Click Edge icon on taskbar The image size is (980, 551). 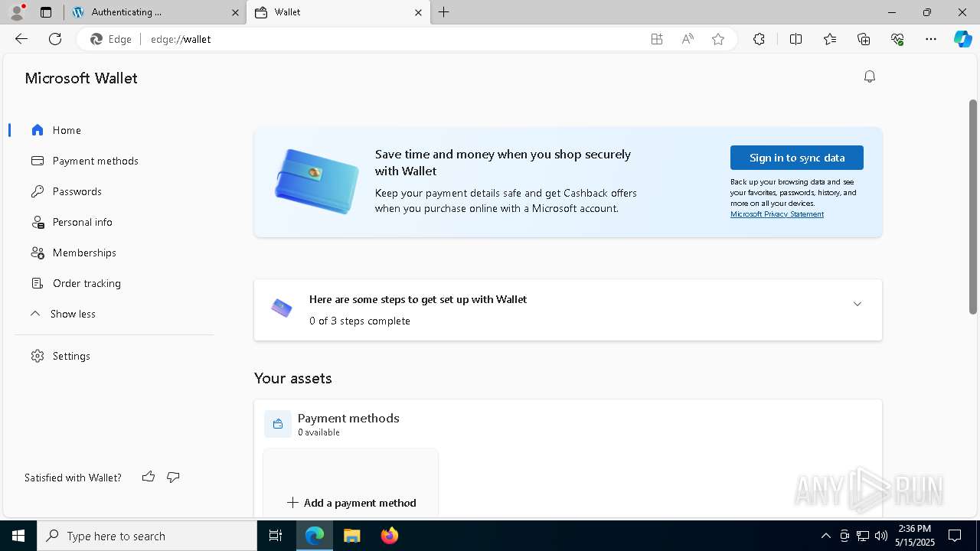315,536
